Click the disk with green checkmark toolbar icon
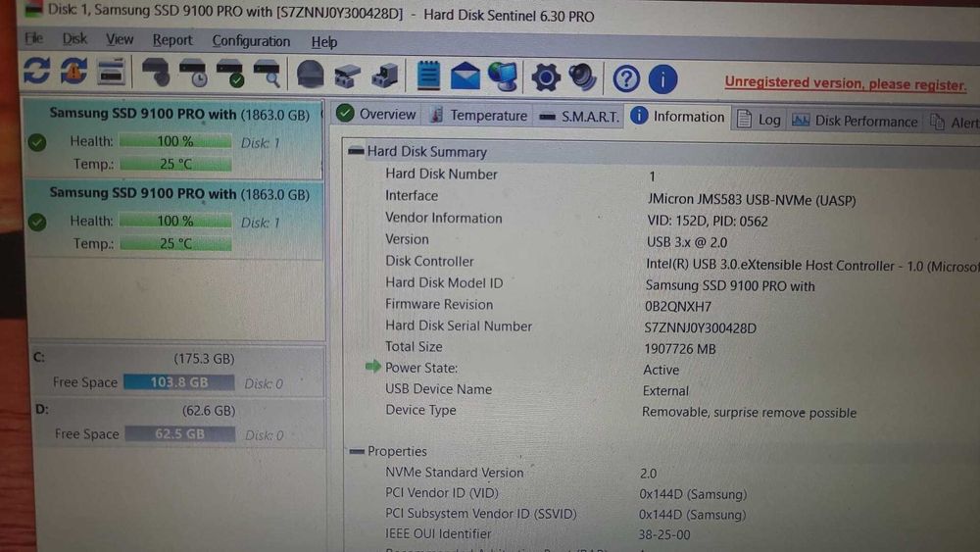This screenshot has width=980, height=552. (230, 74)
